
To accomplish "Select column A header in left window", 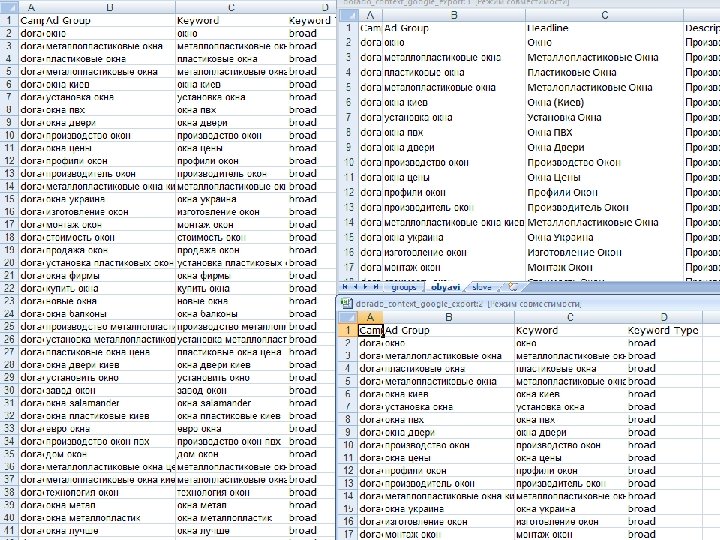I will [x=31, y=7].
